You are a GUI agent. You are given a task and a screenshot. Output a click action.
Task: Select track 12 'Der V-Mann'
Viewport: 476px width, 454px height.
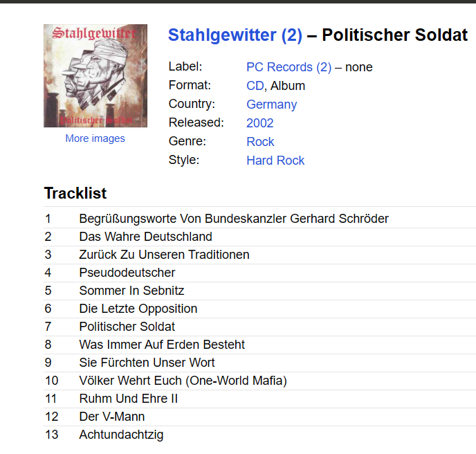(112, 417)
